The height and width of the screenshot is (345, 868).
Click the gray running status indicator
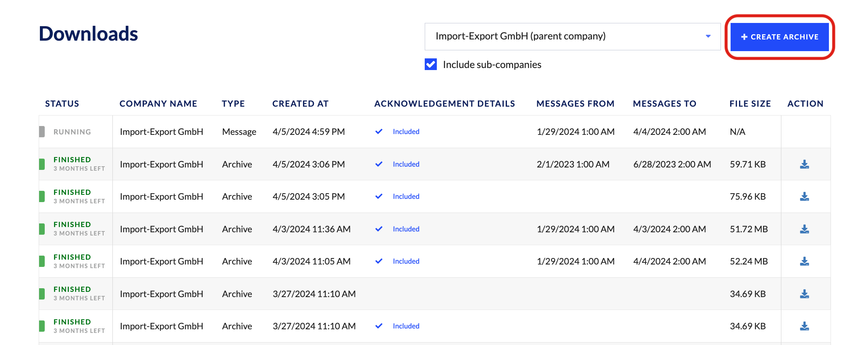pos(42,132)
